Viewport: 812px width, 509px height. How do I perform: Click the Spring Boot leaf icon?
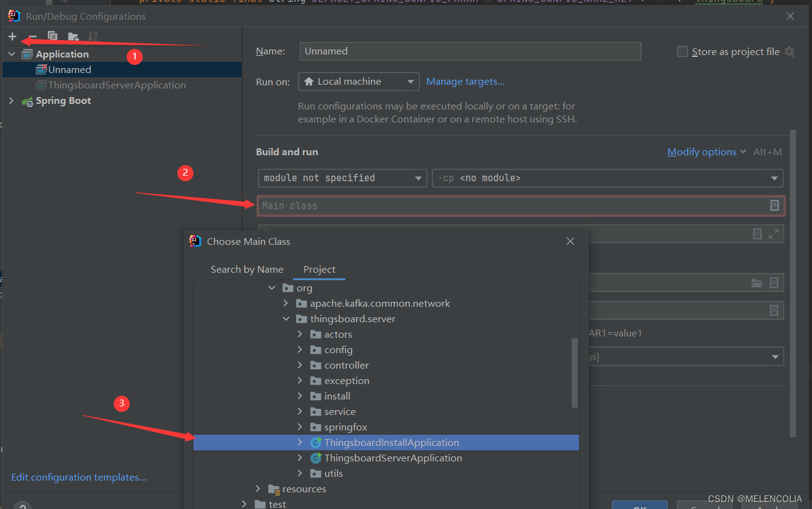27,101
